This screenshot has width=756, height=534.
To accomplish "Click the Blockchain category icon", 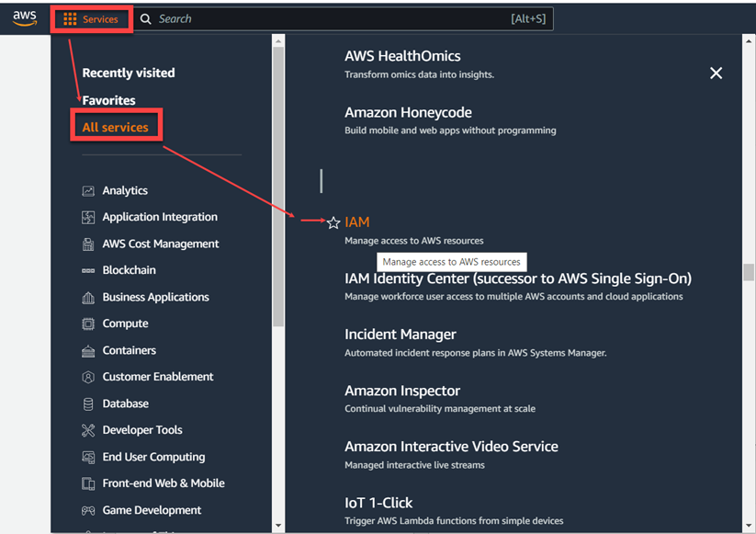I will 88,271.
